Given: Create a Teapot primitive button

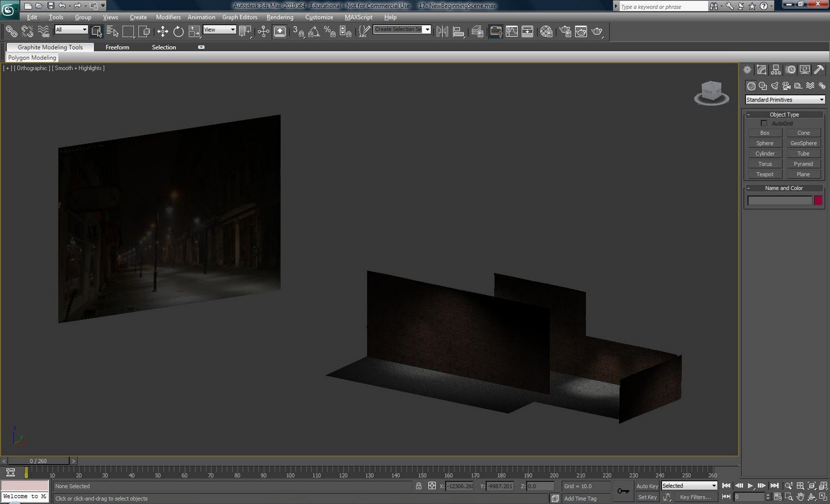Looking at the screenshot, I should click(x=765, y=174).
